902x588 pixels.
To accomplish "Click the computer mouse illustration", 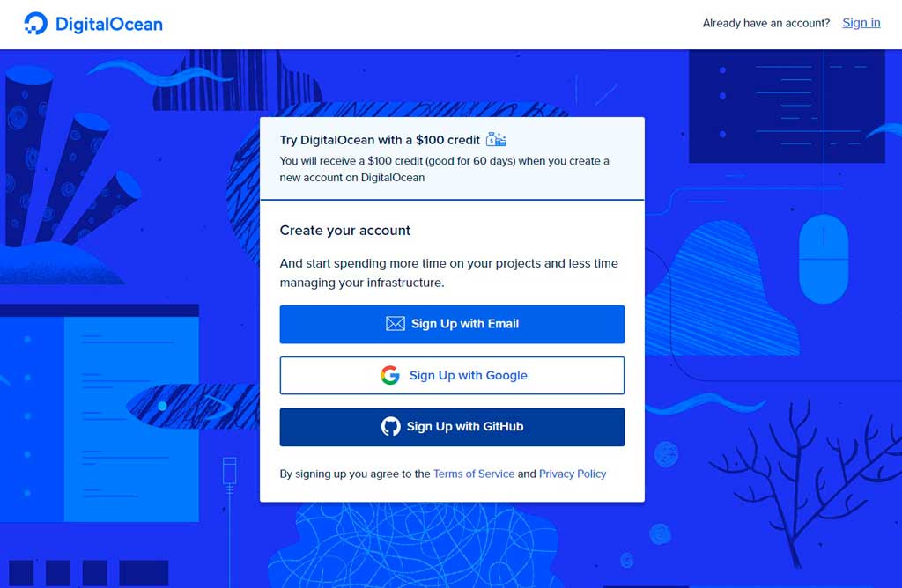I will click(824, 259).
